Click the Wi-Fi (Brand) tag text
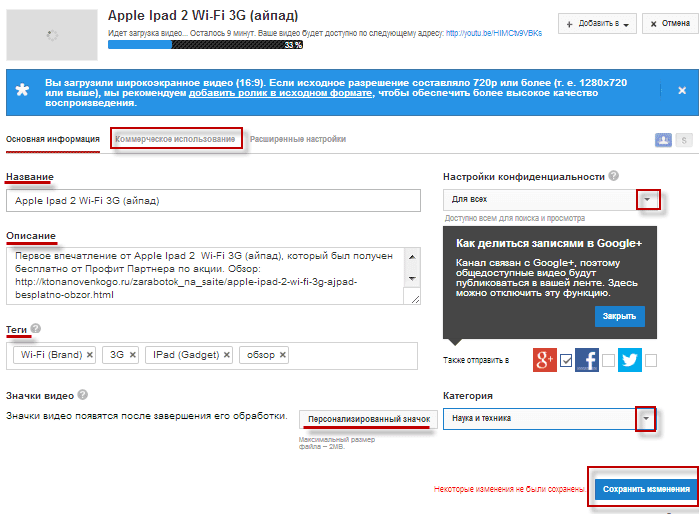This screenshot has width=699, height=514. tap(51, 355)
